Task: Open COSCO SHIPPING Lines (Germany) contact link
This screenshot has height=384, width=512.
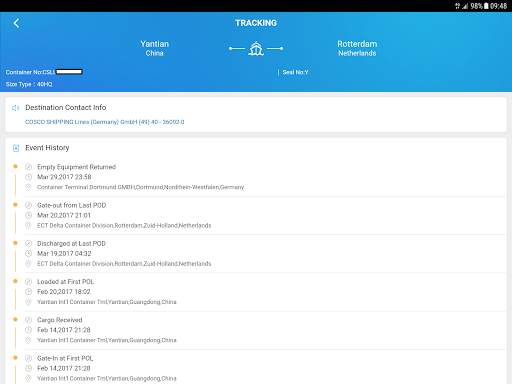Action: [x=105, y=122]
